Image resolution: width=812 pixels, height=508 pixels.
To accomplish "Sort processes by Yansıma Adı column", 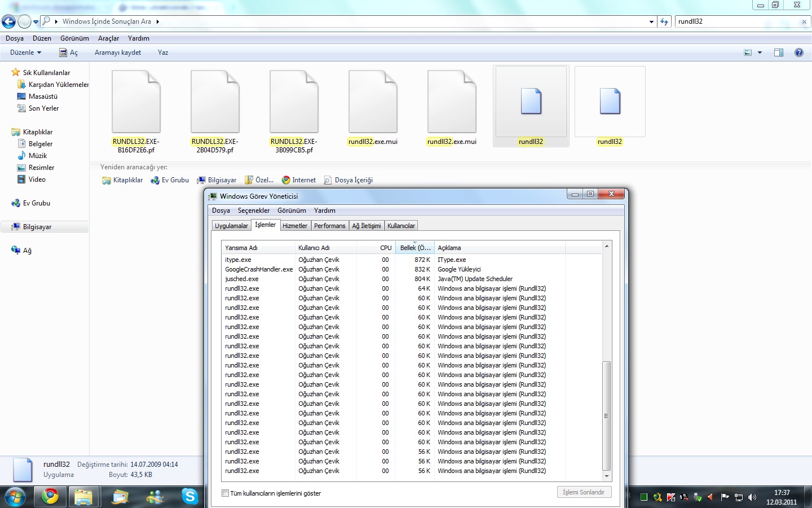I will (x=258, y=248).
